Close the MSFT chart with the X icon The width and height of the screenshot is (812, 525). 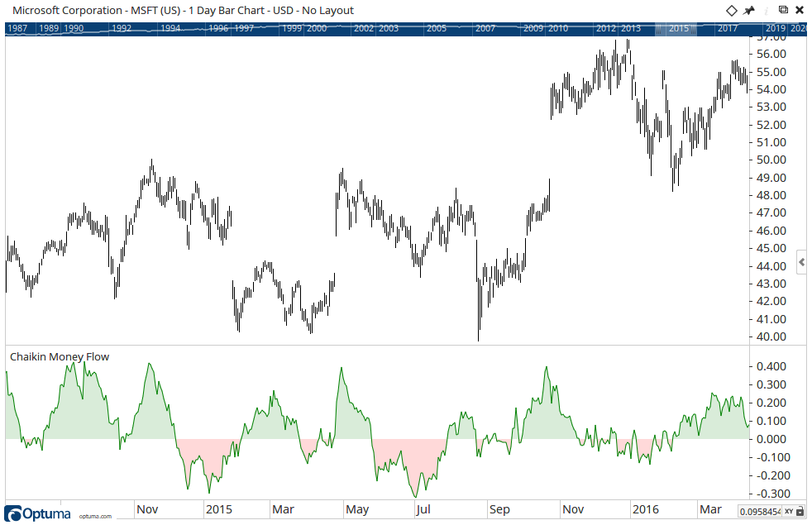(x=800, y=11)
